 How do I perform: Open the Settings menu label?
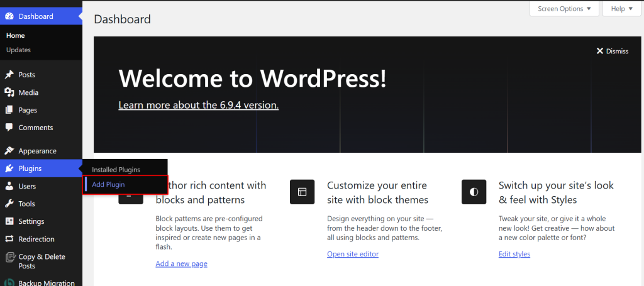pyautogui.click(x=31, y=222)
